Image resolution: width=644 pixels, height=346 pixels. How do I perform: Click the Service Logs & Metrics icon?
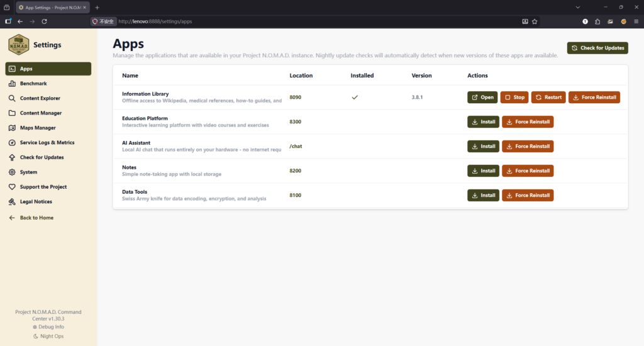(x=13, y=143)
